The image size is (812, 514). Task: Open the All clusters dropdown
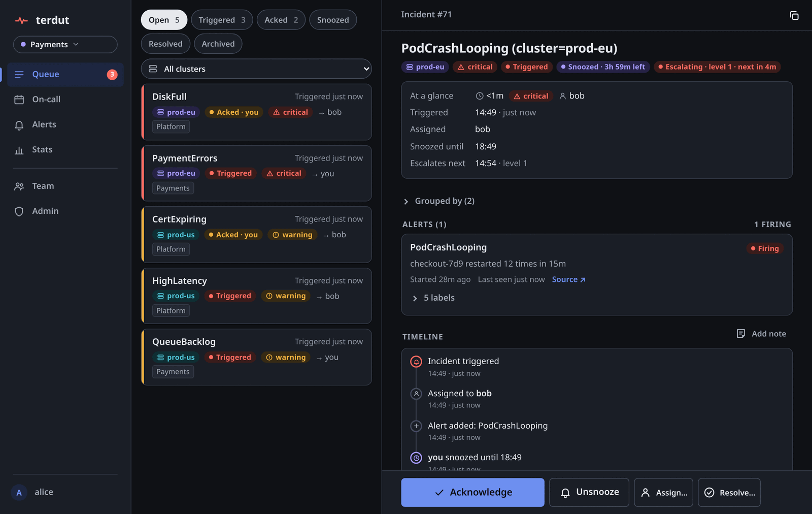click(256, 69)
